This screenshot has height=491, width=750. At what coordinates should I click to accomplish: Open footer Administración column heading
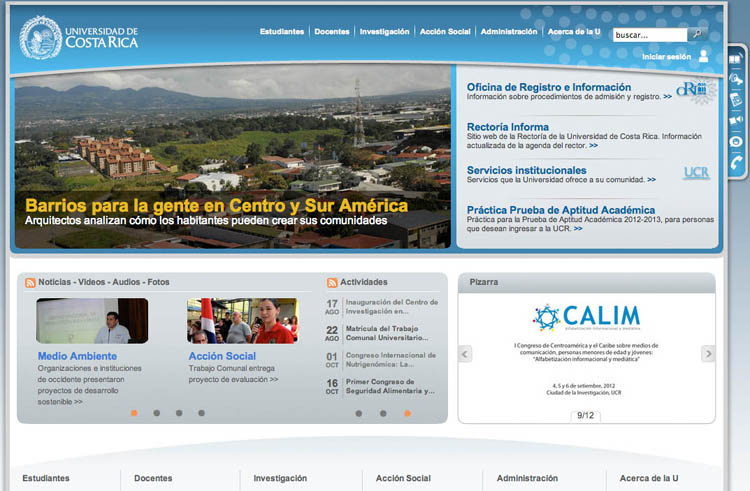527,478
